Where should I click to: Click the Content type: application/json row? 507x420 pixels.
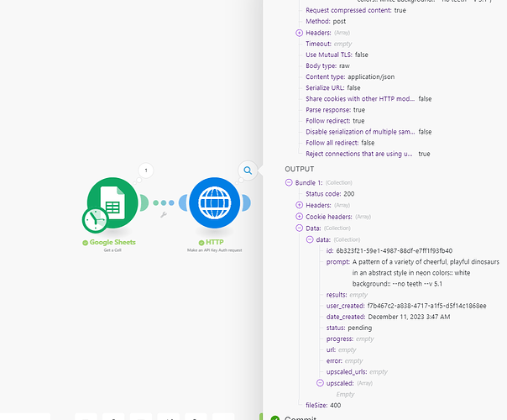point(350,76)
